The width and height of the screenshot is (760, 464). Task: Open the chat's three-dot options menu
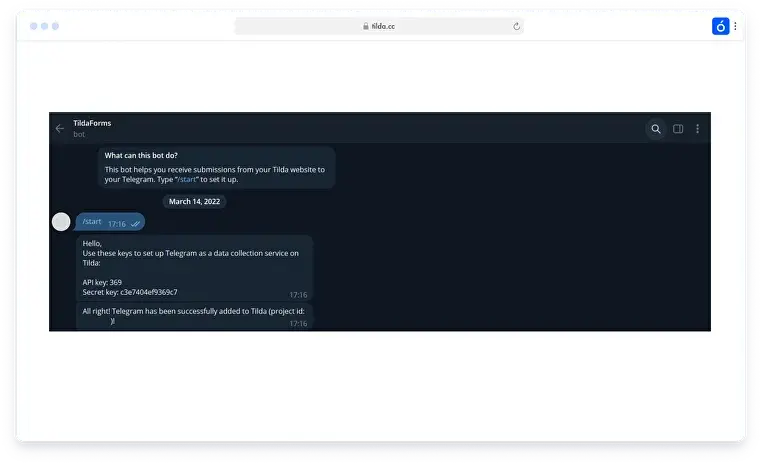point(697,128)
